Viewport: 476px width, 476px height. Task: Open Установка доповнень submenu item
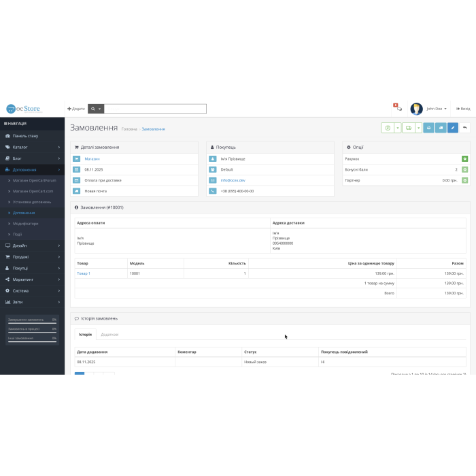[32, 202]
